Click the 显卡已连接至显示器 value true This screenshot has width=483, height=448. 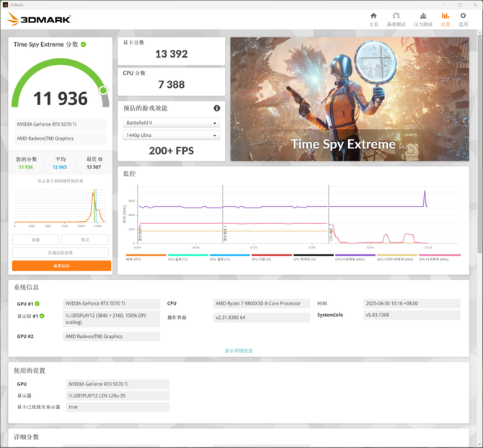[118, 407]
